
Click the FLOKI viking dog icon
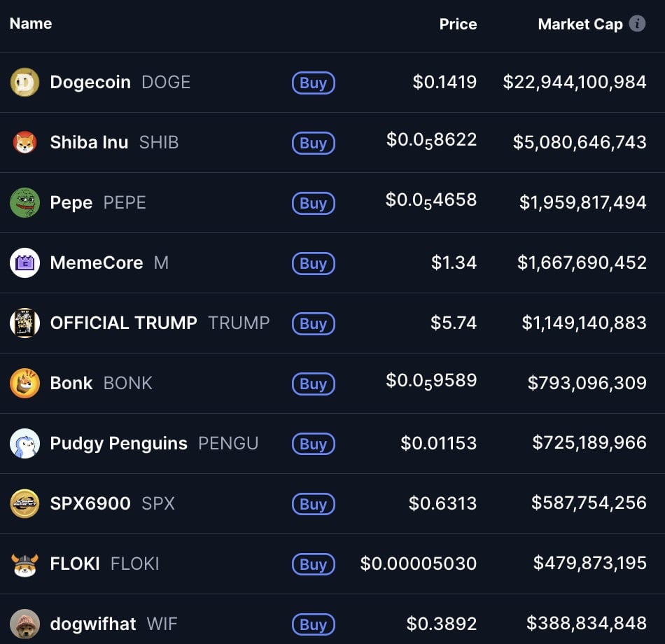coord(24,564)
